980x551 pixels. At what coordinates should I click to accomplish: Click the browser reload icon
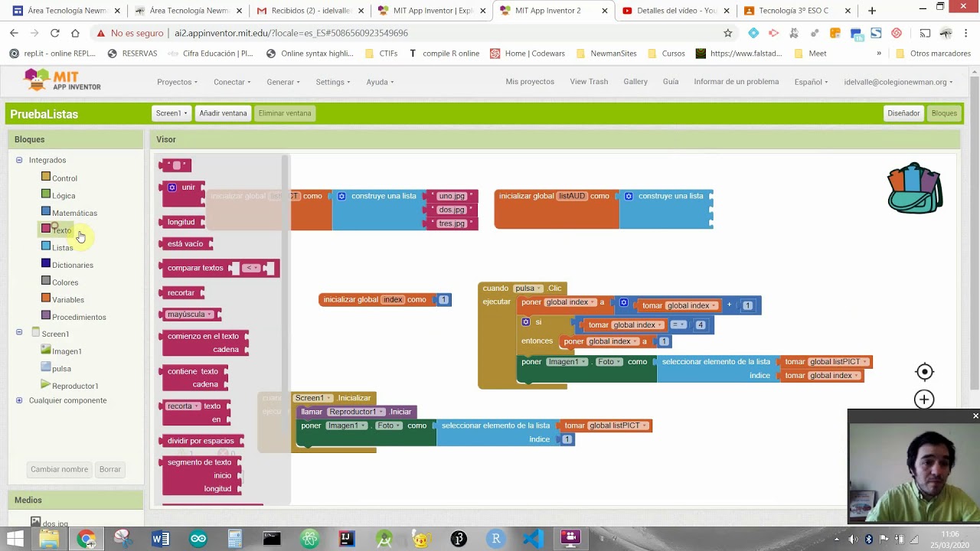coord(54,33)
